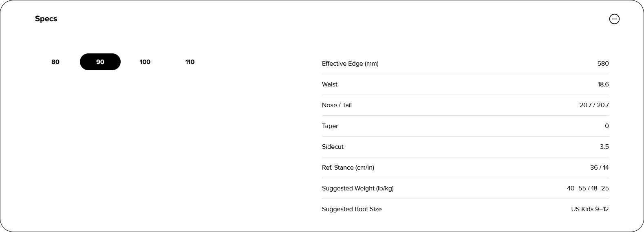Click the effective edge value 580
644x232 pixels.
click(603, 64)
